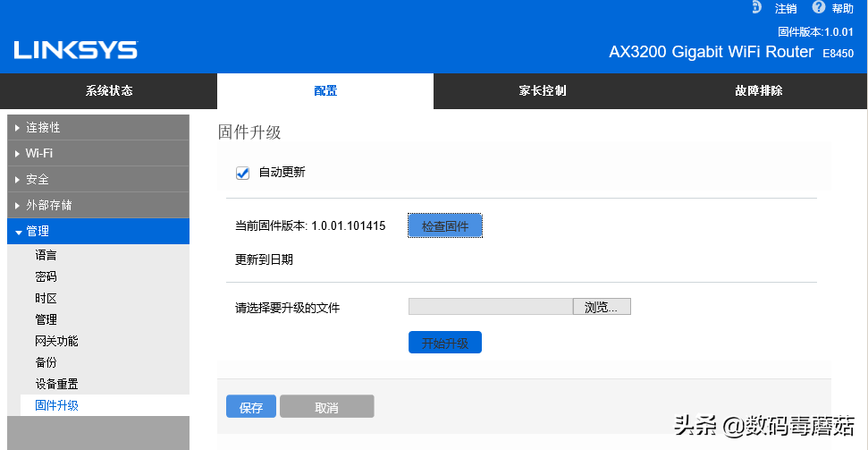Expand the 连接性 sidebar section
Viewport: 868px width, 450px height.
tap(98, 127)
